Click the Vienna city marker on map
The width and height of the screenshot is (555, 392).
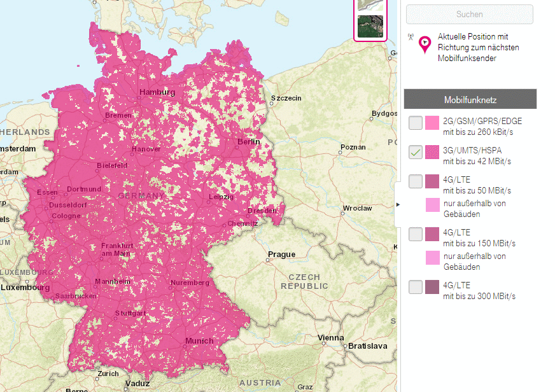(x=322, y=344)
